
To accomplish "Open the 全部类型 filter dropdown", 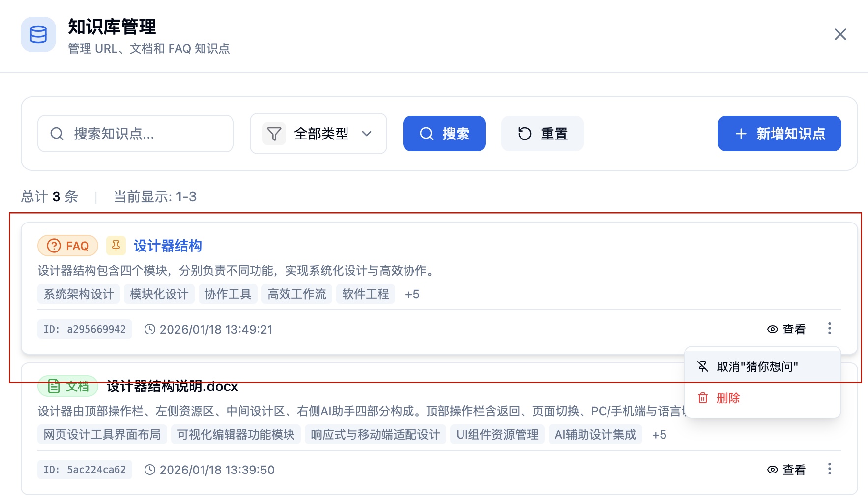I will tap(318, 134).
